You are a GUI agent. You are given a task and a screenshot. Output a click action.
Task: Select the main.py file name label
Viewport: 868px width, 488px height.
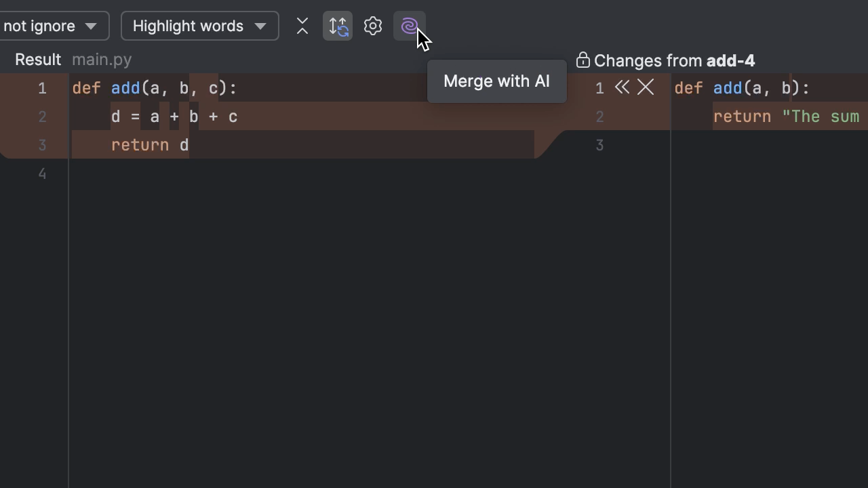click(x=102, y=60)
